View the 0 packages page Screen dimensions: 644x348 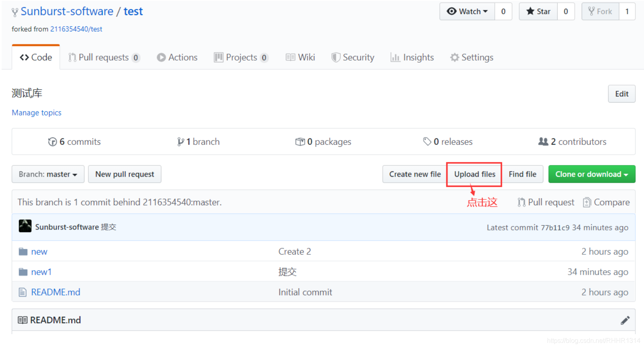323,142
